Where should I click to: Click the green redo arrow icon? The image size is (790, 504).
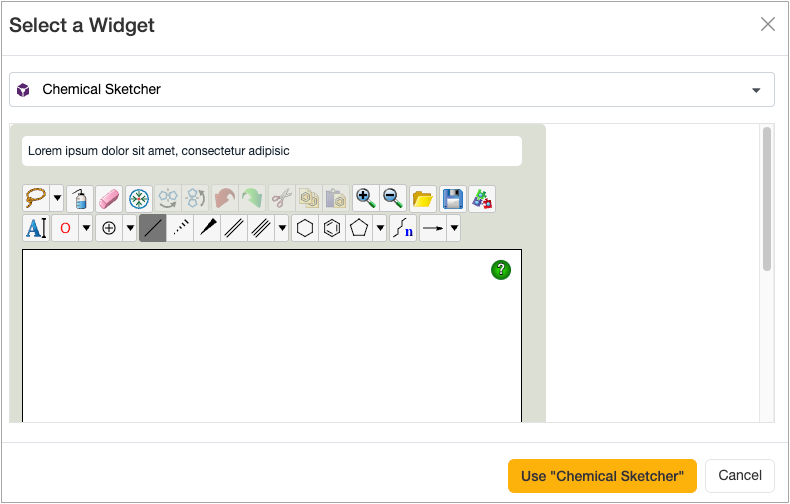252,199
